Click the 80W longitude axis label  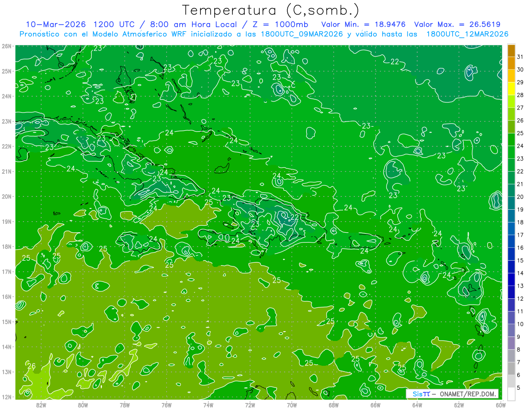(x=82, y=405)
